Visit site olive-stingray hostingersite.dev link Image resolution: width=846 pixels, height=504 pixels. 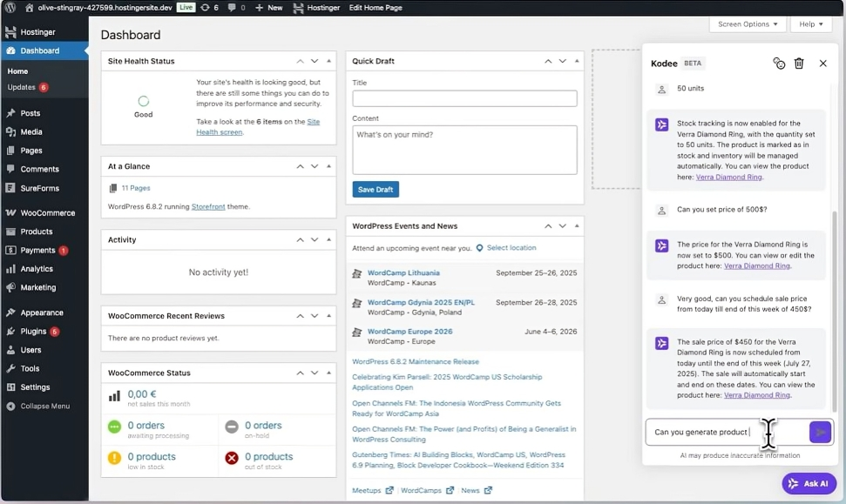click(99, 8)
